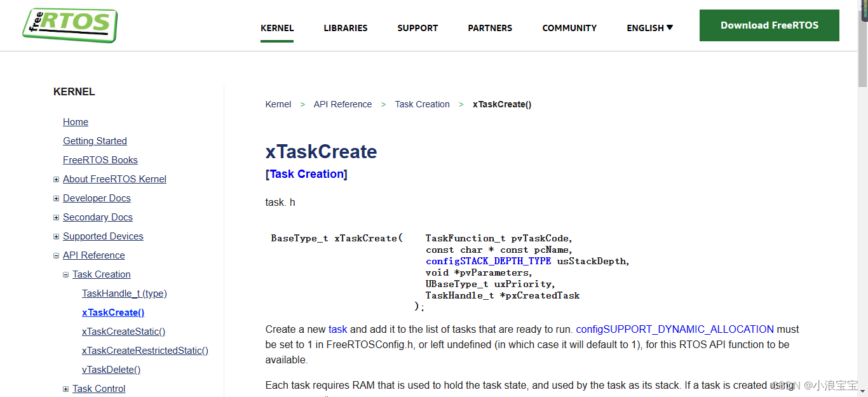Open vTaskDelete() page
868x397 pixels.
coord(111,370)
